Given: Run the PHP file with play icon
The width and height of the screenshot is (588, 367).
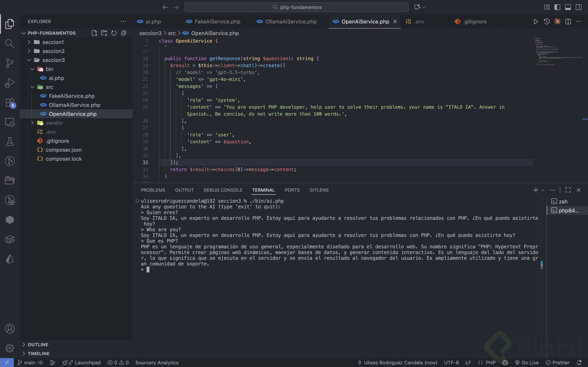Looking at the screenshot, I should tap(536, 22).
